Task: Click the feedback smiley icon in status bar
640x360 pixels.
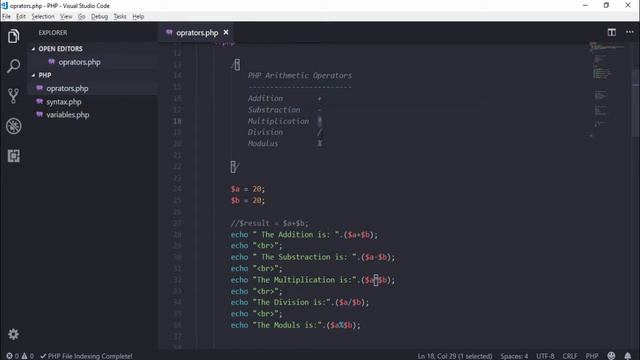Action: click(611, 356)
